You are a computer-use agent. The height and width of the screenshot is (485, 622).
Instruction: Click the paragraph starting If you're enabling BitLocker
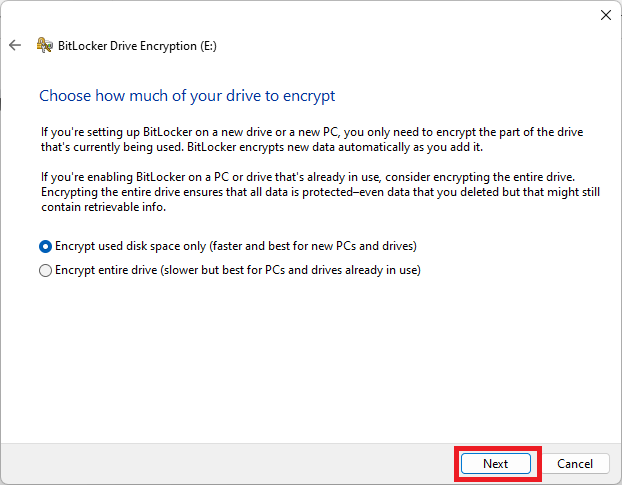(321, 192)
